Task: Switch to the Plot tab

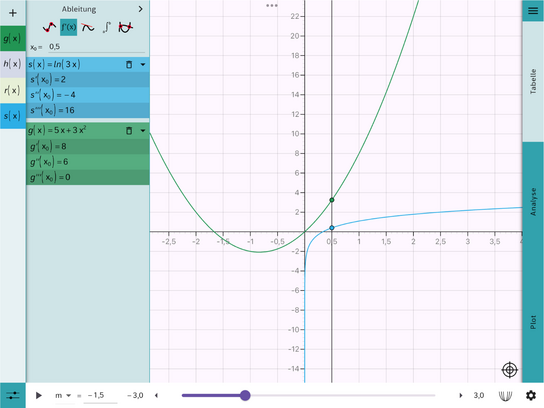Action: 533,322
